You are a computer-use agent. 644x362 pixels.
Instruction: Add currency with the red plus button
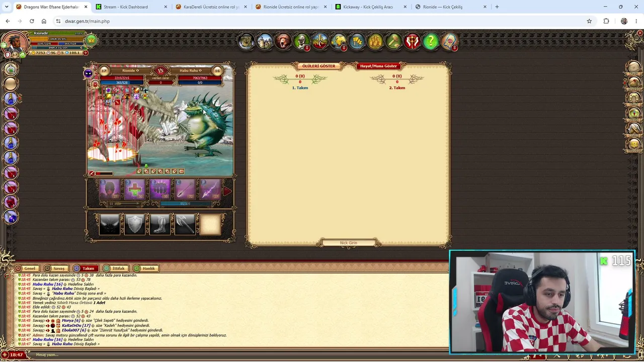tap(86, 53)
